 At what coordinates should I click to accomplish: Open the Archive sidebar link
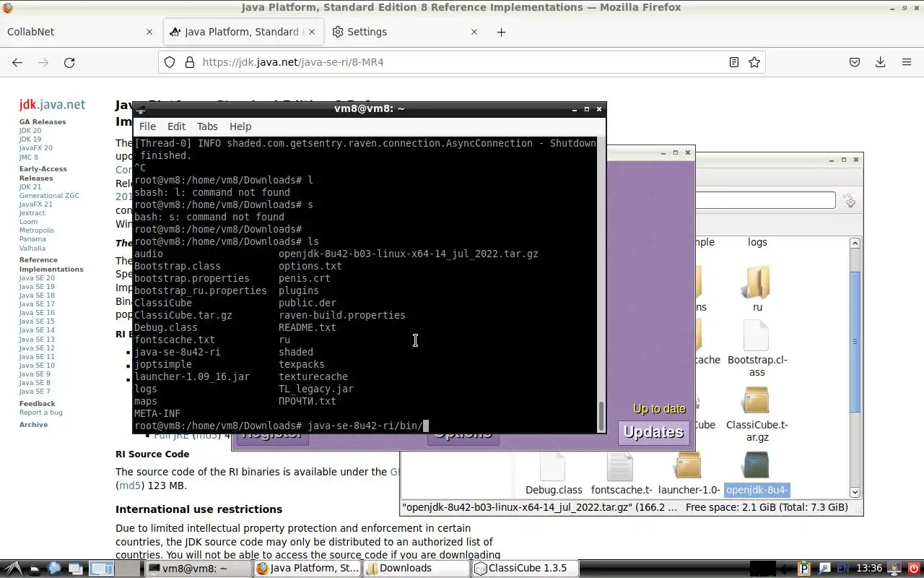click(x=34, y=425)
